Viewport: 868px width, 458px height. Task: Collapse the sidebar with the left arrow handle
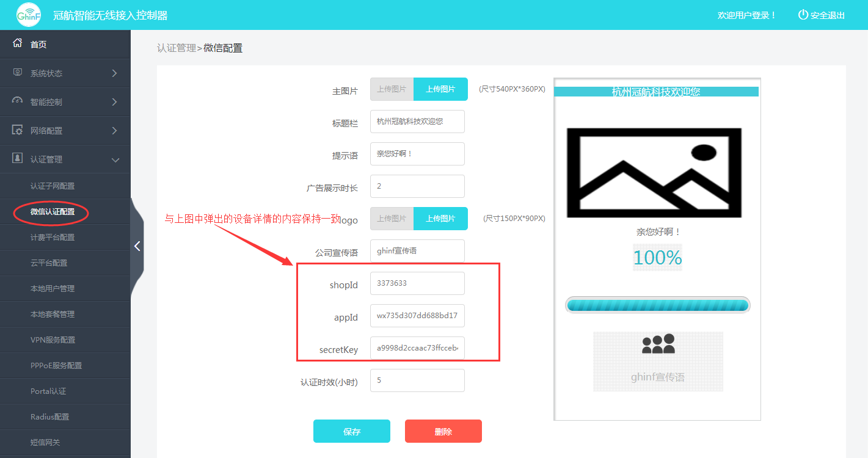tap(137, 245)
